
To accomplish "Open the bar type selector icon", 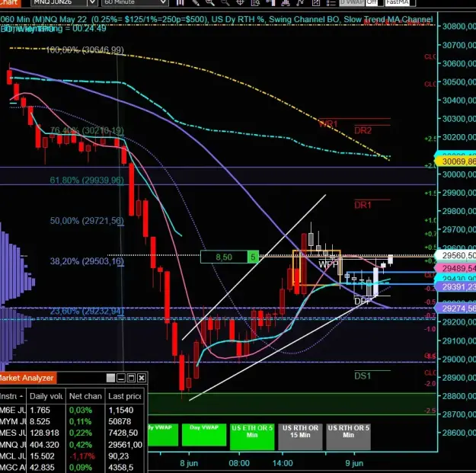I will [180, 3].
